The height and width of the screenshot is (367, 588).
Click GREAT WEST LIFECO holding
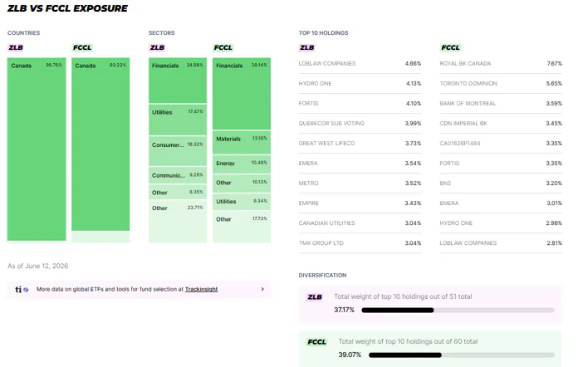[x=326, y=143]
